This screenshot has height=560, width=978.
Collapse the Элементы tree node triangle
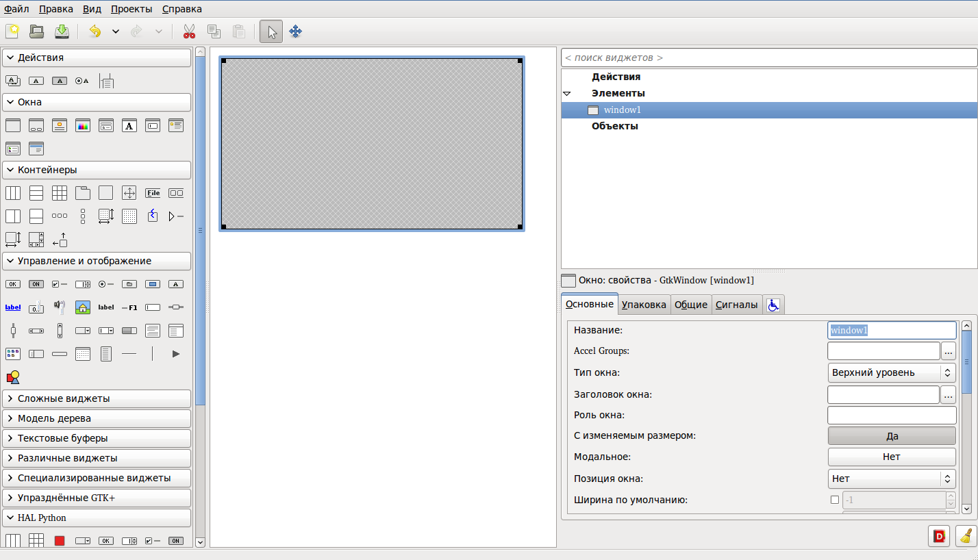(x=566, y=93)
